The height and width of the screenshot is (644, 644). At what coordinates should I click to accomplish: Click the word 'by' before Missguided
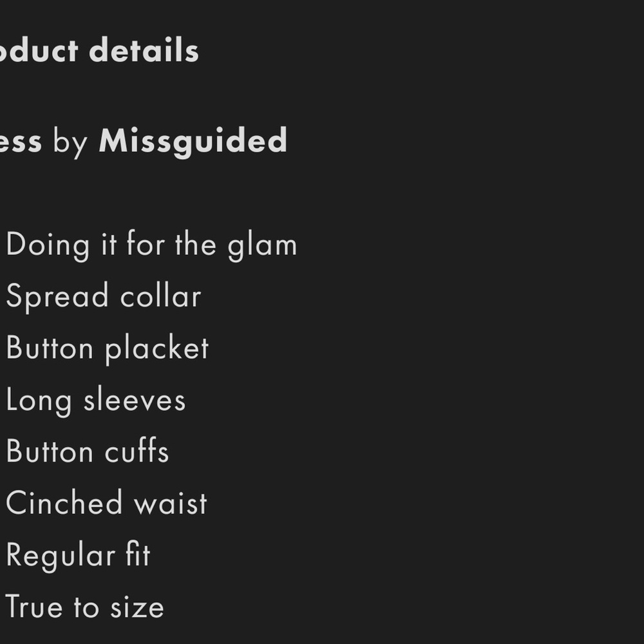pos(70,142)
